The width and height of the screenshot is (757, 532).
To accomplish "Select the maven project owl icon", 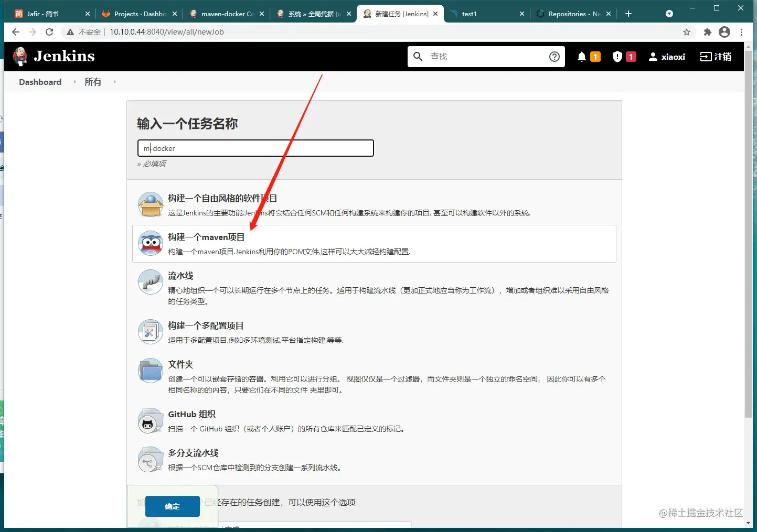I will click(151, 243).
